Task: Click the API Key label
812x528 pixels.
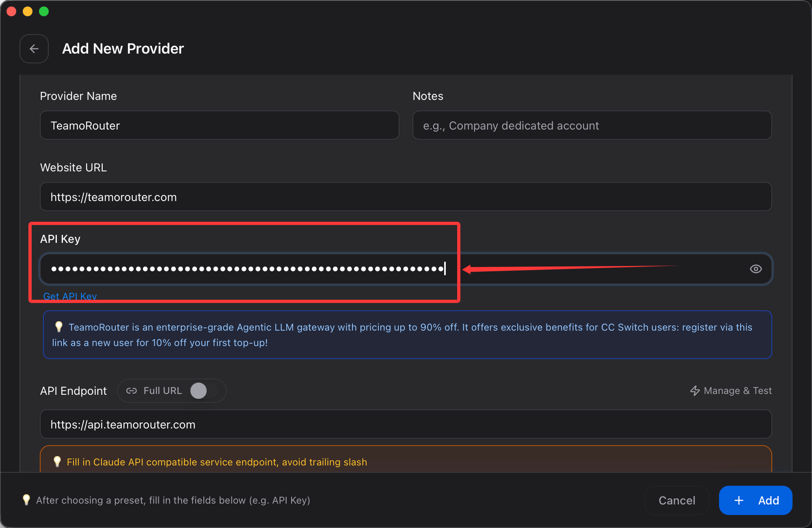Action: point(60,239)
